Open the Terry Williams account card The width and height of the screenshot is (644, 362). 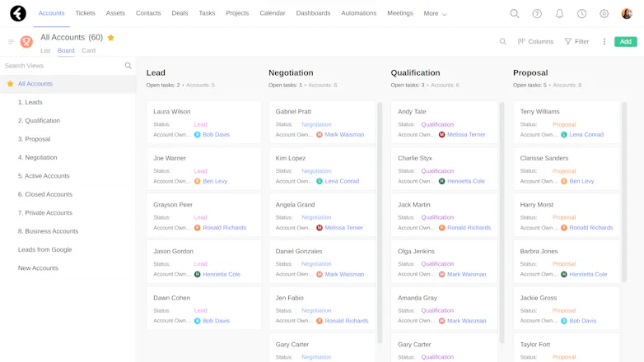tap(567, 123)
